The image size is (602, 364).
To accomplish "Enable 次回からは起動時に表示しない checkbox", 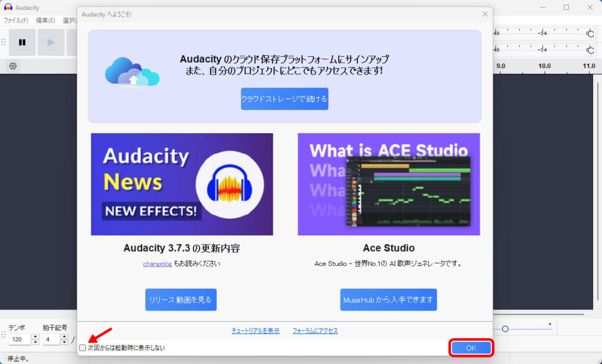I will (82, 348).
